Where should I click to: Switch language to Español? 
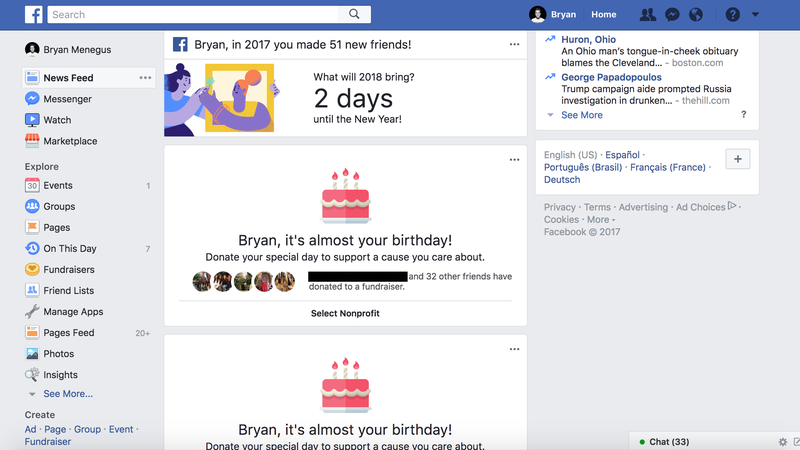coord(622,155)
